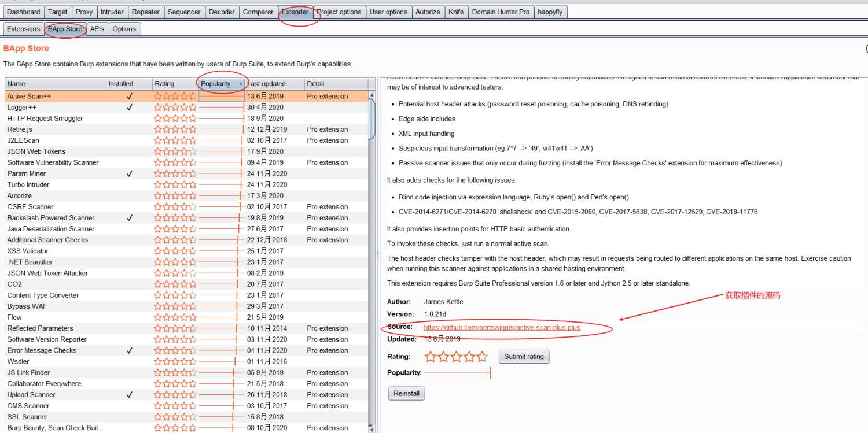Set rating to the third star in details
Viewport: 868px width, 433px height.
point(456,357)
